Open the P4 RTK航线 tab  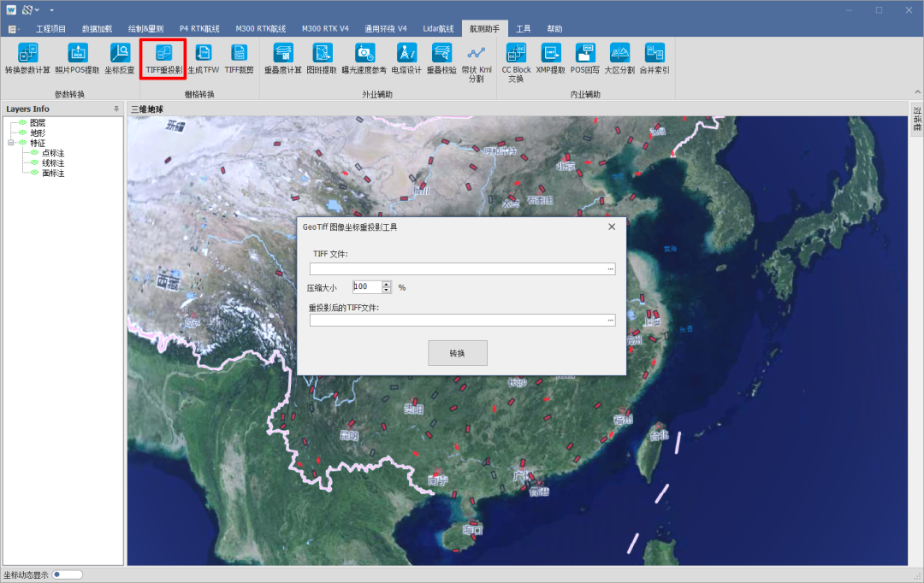199,29
